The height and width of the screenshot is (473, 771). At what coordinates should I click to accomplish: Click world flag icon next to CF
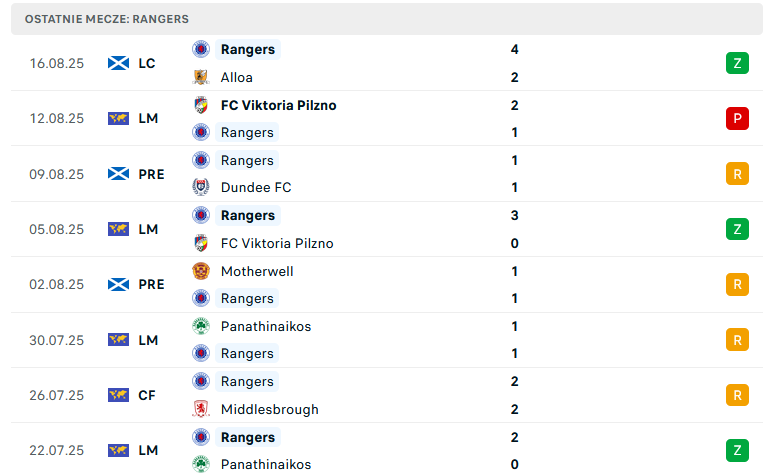(119, 395)
